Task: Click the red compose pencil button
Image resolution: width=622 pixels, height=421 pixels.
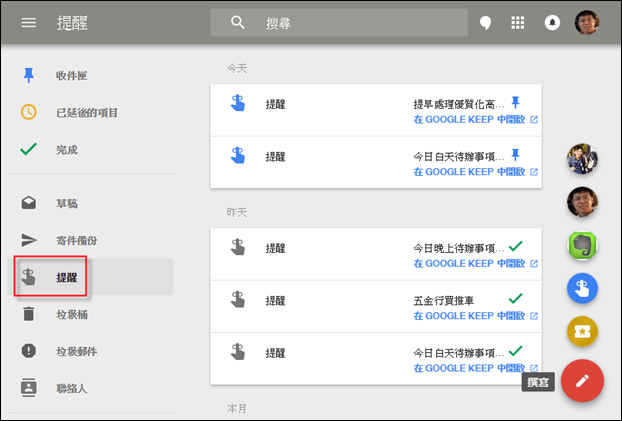Action: pos(582,381)
